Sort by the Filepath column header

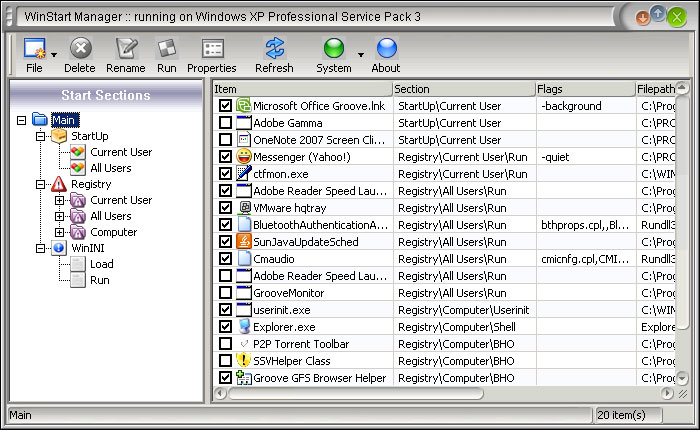click(655, 89)
